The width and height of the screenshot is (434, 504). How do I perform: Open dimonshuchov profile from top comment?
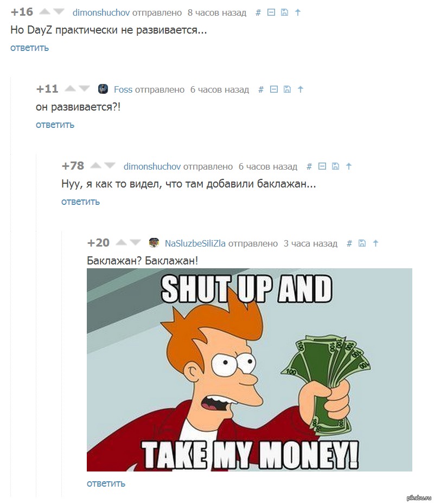(x=101, y=12)
